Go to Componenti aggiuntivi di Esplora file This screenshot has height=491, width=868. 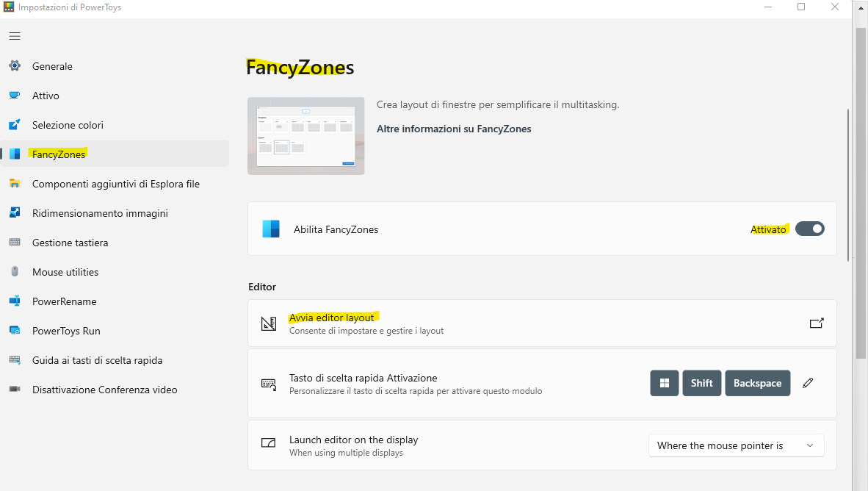coord(115,184)
